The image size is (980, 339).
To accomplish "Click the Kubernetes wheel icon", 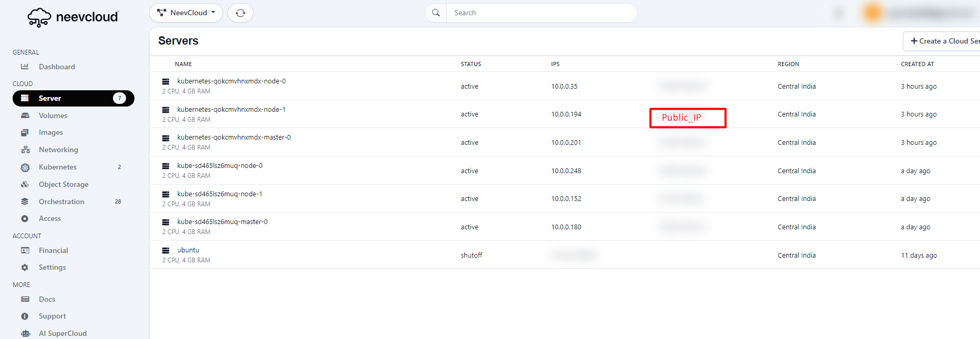I will (x=25, y=167).
